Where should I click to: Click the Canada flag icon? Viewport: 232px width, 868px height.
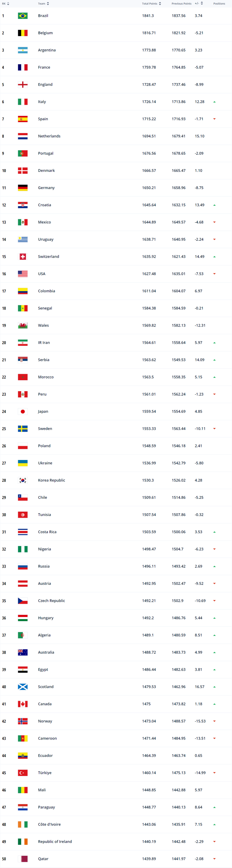[22, 703]
